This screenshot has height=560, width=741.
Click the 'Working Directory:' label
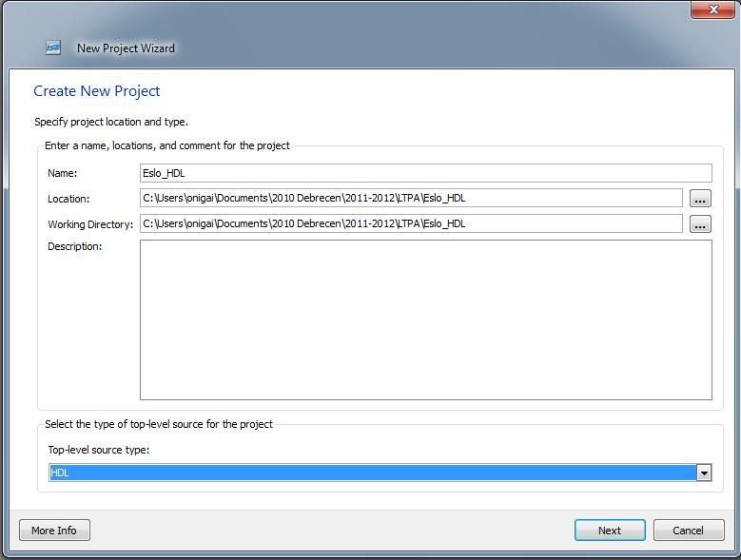click(x=90, y=224)
